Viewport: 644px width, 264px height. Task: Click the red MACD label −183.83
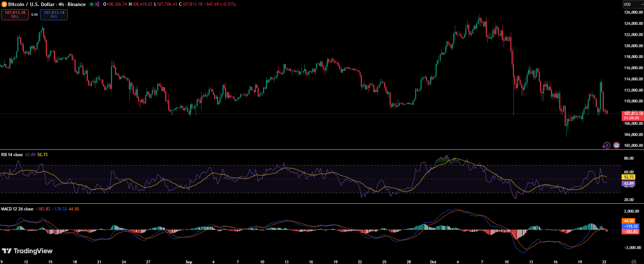click(x=631, y=232)
